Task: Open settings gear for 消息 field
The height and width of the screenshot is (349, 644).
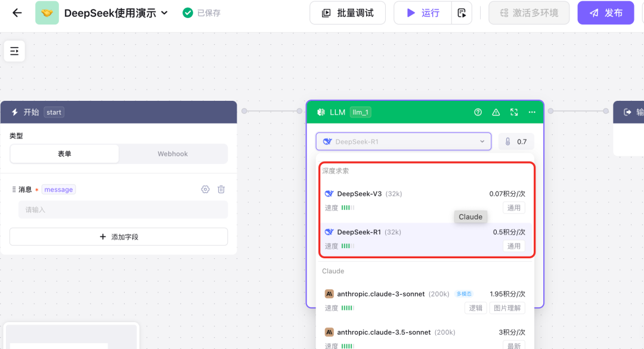Action: coord(205,189)
